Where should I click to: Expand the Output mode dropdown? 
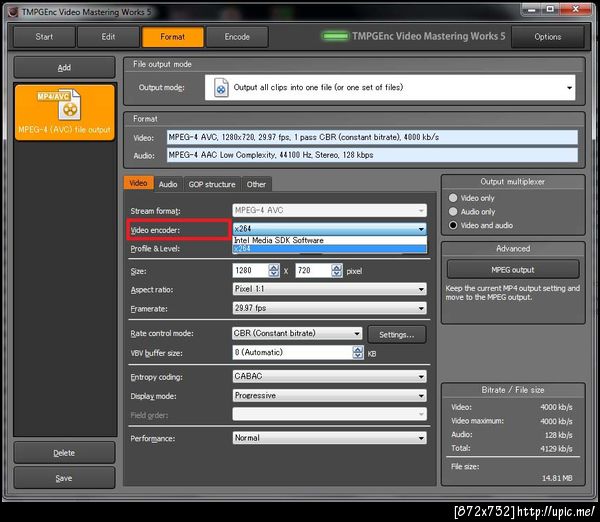coord(390,88)
